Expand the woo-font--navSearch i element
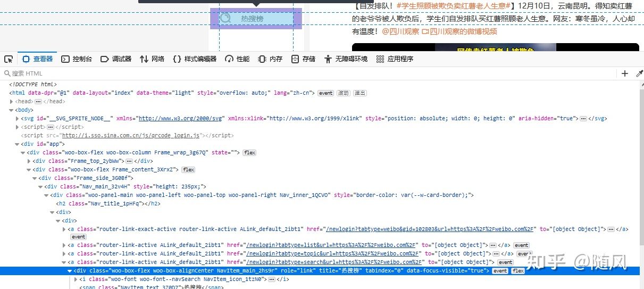 point(76,279)
